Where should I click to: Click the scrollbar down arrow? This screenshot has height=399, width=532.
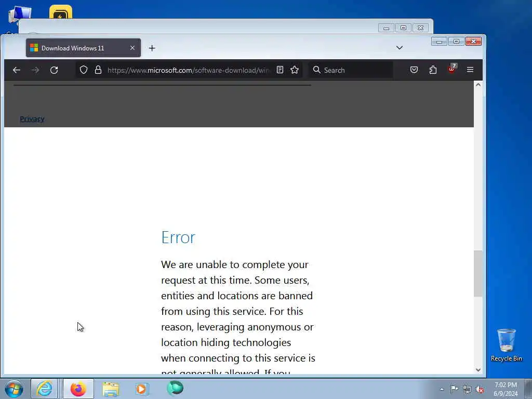point(478,370)
